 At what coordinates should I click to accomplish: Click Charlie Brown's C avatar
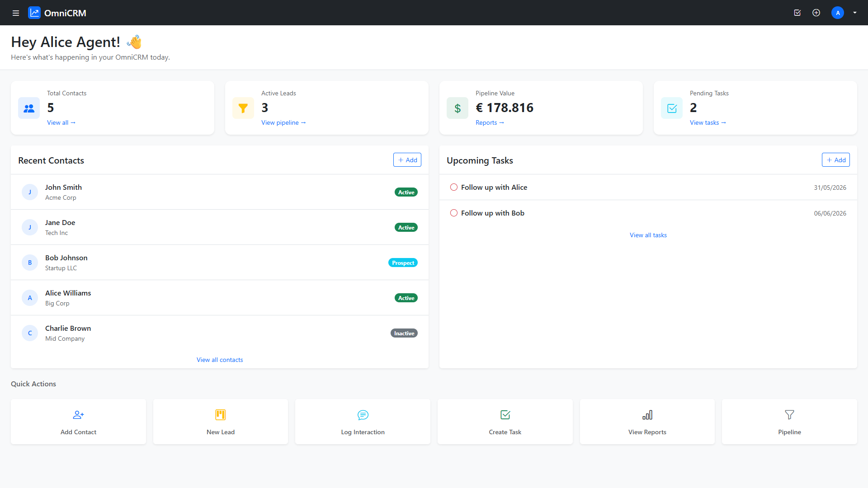30,333
